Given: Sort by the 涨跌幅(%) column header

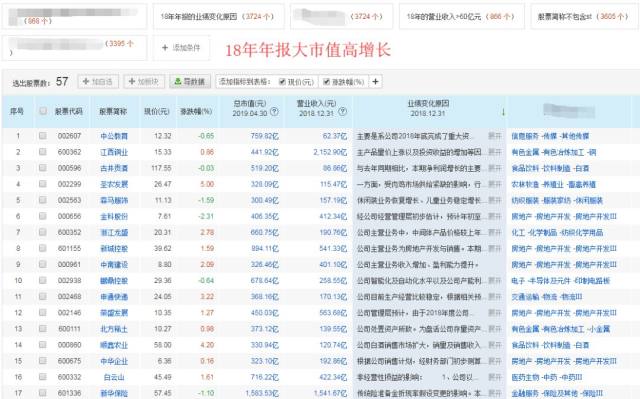Looking at the screenshot, I should 196,111.
